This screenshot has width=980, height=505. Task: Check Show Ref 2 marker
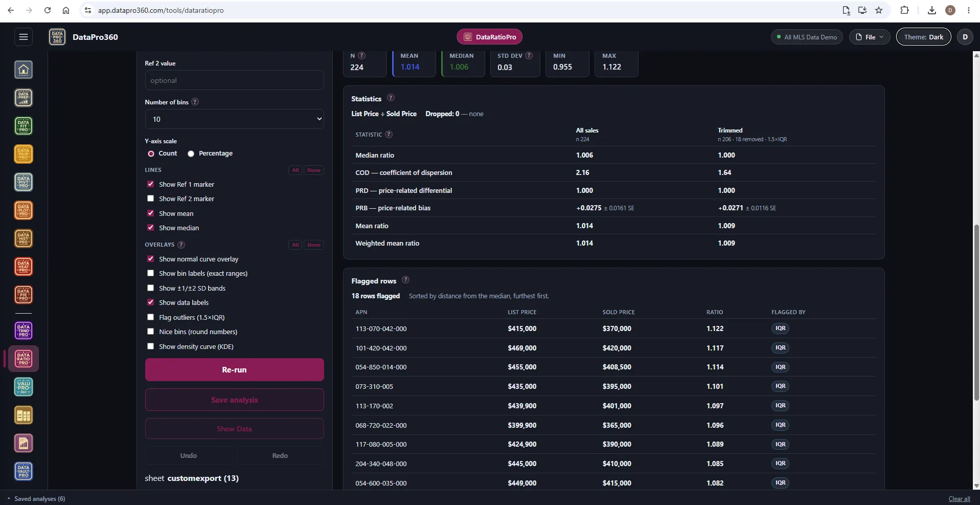point(150,199)
